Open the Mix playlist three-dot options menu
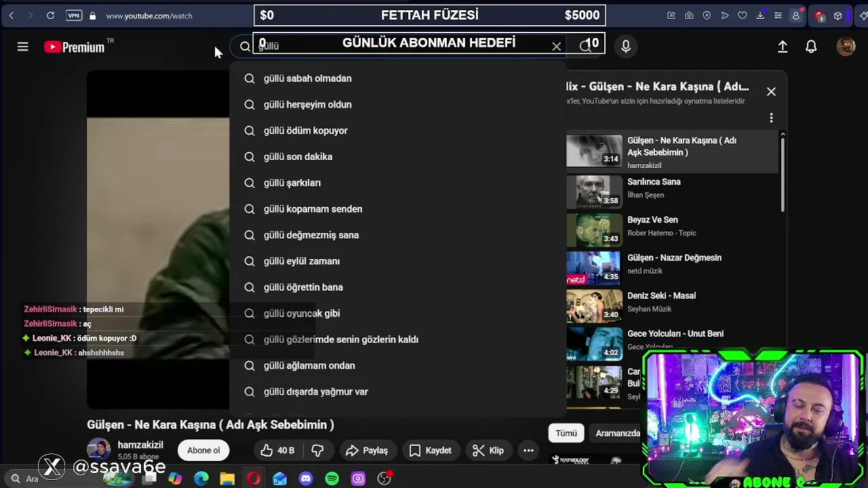Image resolution: width=868 pixels, height=488 pixels. (771, 118)
